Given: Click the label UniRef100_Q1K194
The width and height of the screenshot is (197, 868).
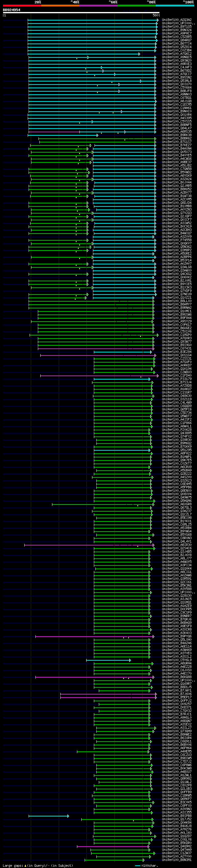Looking at the screenshot, I should (177, 369).
